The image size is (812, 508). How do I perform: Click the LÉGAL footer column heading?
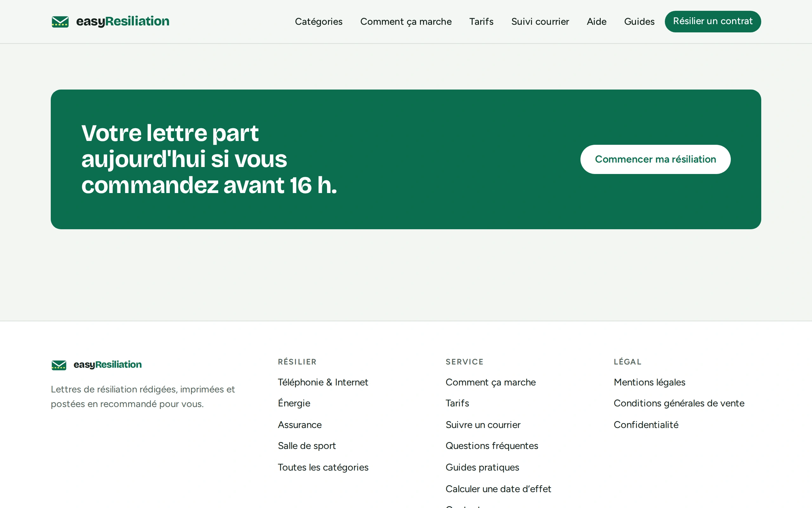click(627, 362)
